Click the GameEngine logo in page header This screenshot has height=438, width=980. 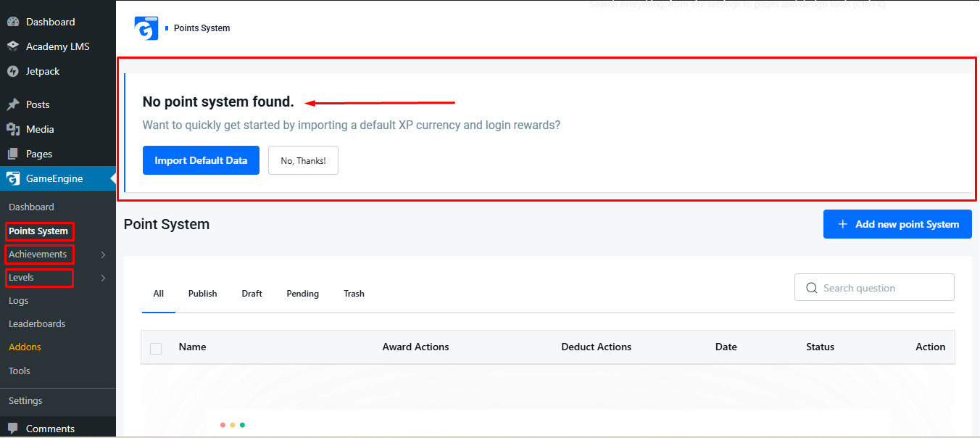click(x=146, y=28)
